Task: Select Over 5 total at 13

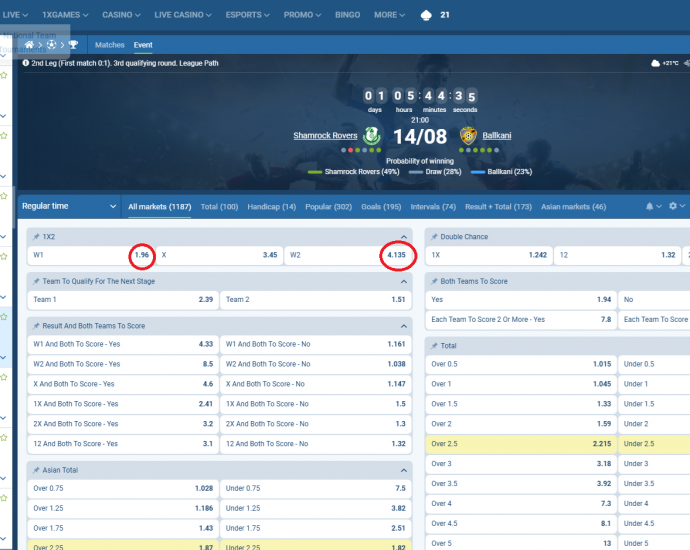Action: [521, 543]
